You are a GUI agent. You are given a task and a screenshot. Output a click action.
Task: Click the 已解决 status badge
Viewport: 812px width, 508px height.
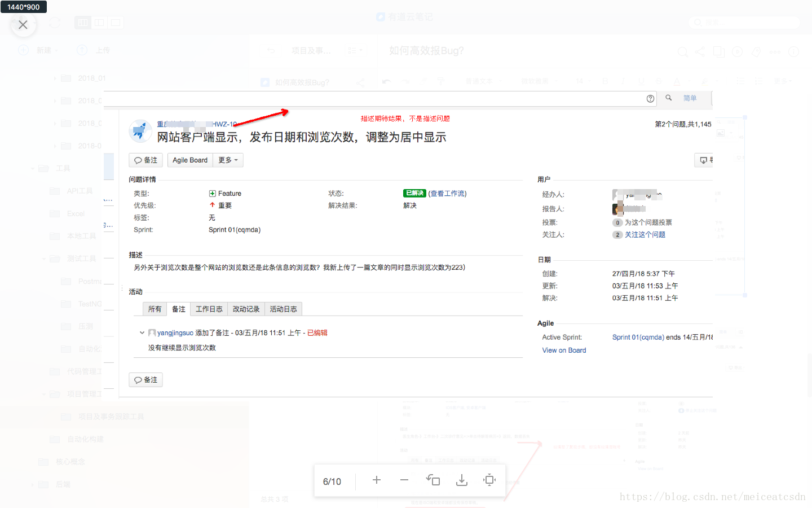tap(414, 193)
